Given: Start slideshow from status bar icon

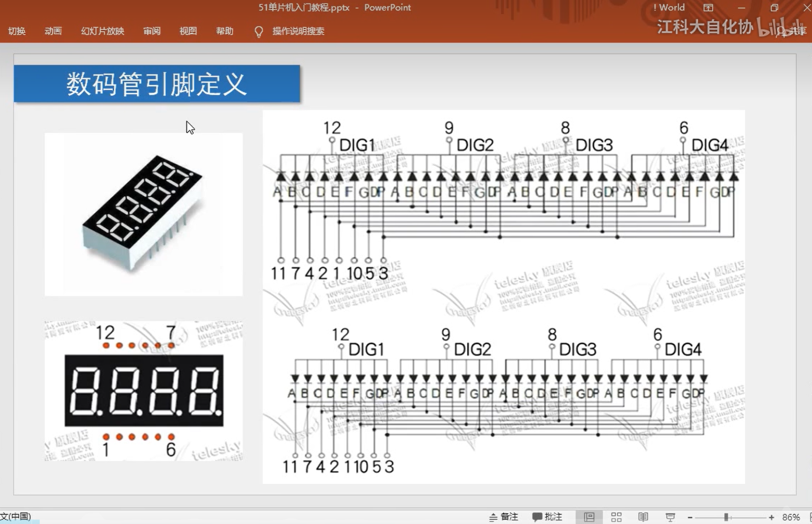Looking at the screenshot, I should click(x=670, y=517).
